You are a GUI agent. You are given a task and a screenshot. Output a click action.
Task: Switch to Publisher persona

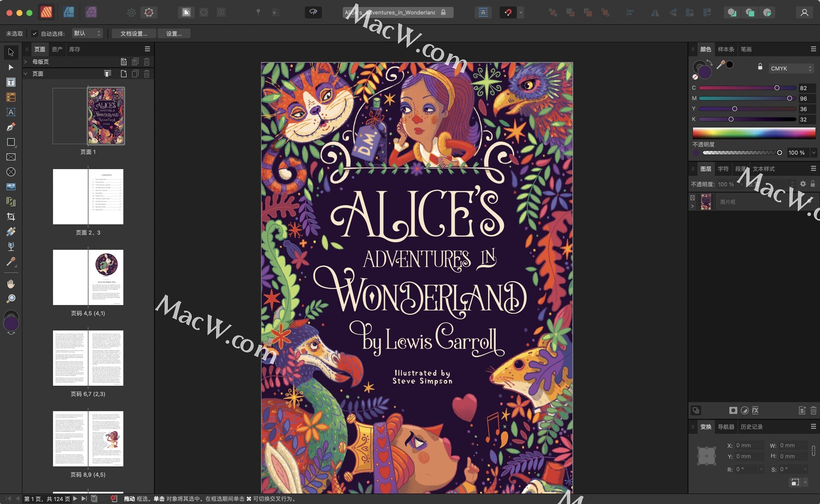tap(47, 12)
